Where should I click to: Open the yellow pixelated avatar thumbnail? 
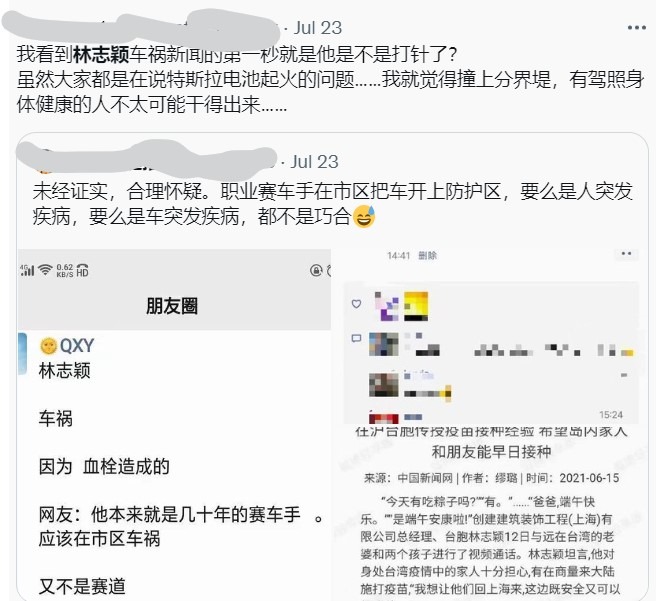tap(415, 306)
